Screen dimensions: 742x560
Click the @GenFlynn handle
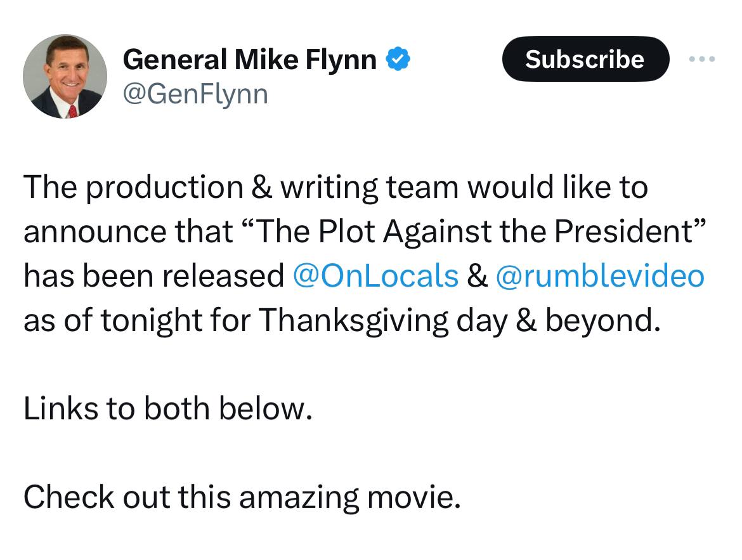[x=195, y=94]
